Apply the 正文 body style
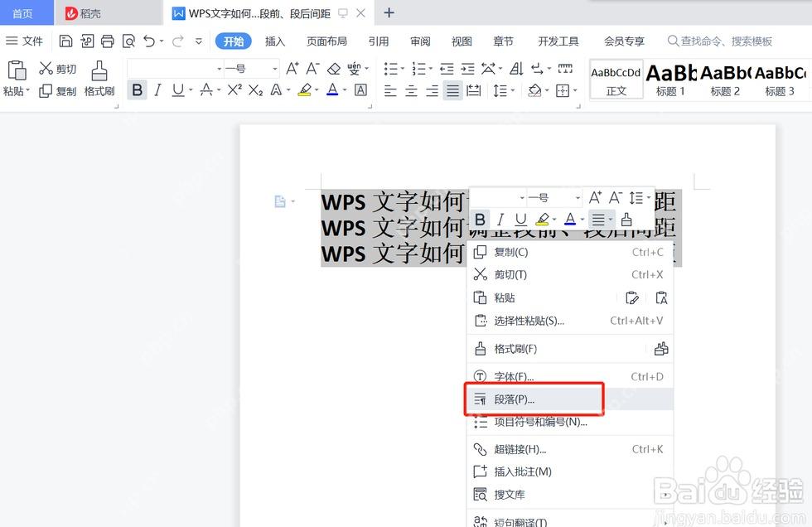812x527 pixels. coord(616,80)
